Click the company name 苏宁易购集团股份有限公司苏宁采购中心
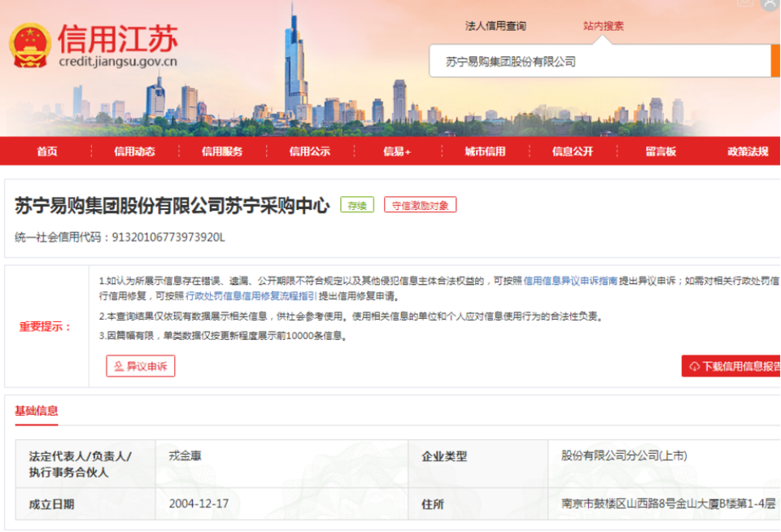Image resolution: width=781 pixels, height=532 pixels. (x=172, y=205)
